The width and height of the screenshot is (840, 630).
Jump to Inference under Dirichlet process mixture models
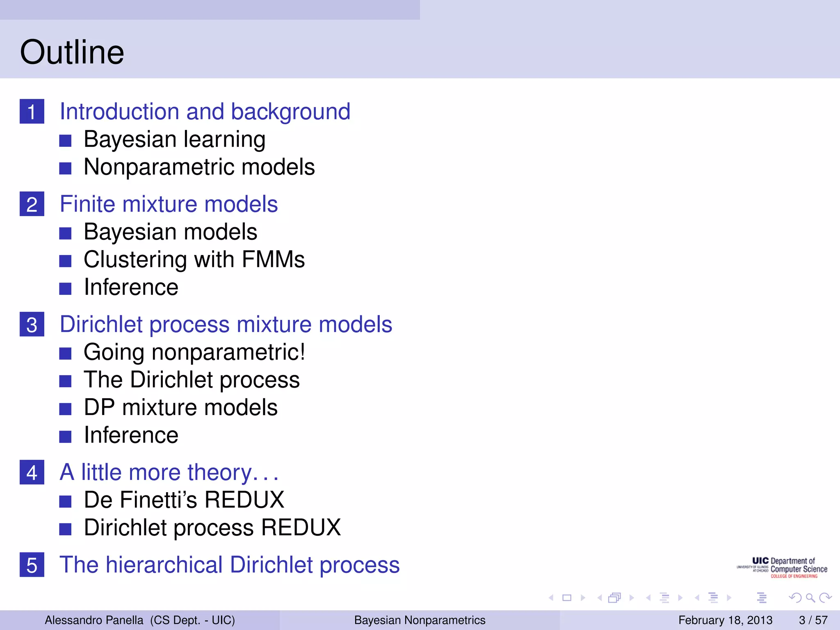[131, 435]
